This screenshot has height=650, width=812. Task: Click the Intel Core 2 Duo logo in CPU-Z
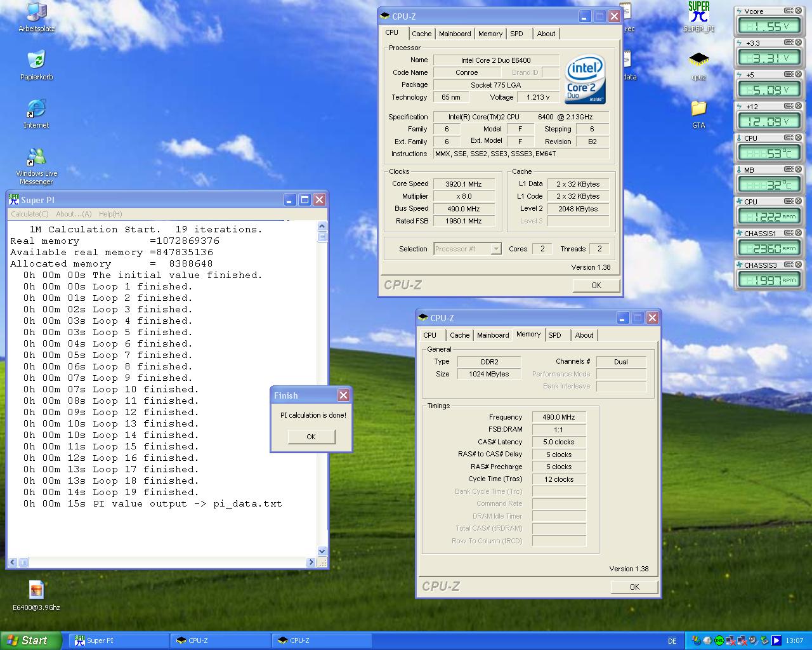pyautogui.click(x=585, y=79)
